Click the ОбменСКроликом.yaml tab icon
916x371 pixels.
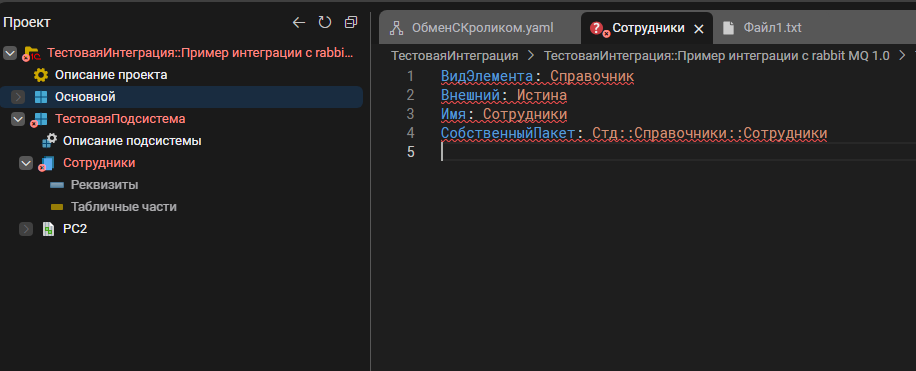pyautogui.click(x=397, y=27)
